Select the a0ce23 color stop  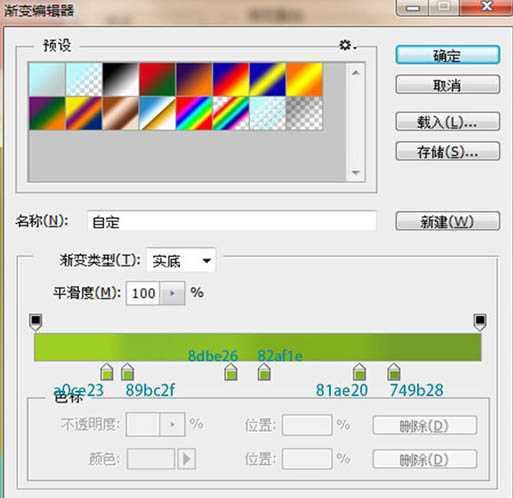coord(107,372)
